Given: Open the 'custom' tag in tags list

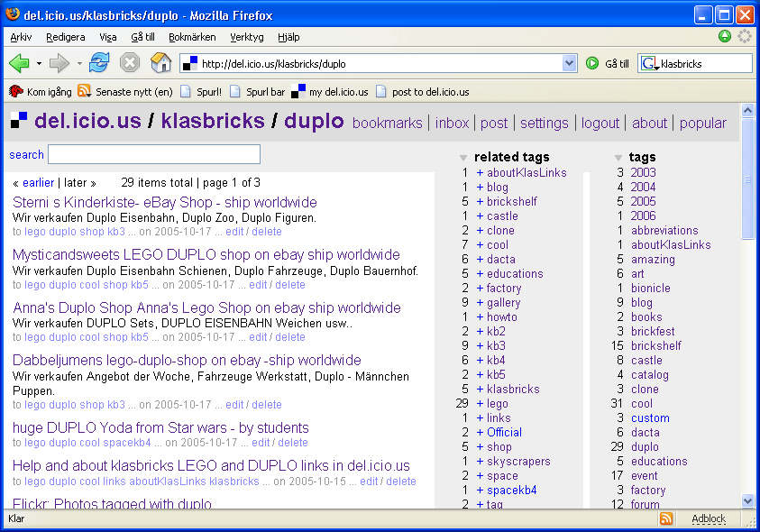Looking at the screenshot, I should (x=650, y=418).
